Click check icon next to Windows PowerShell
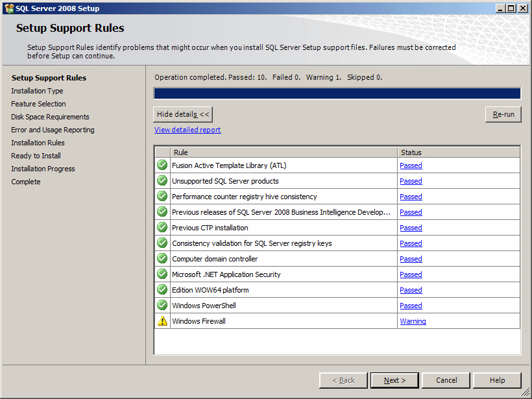The width and height of the screenshot is (532, 399). click(162, 306)
